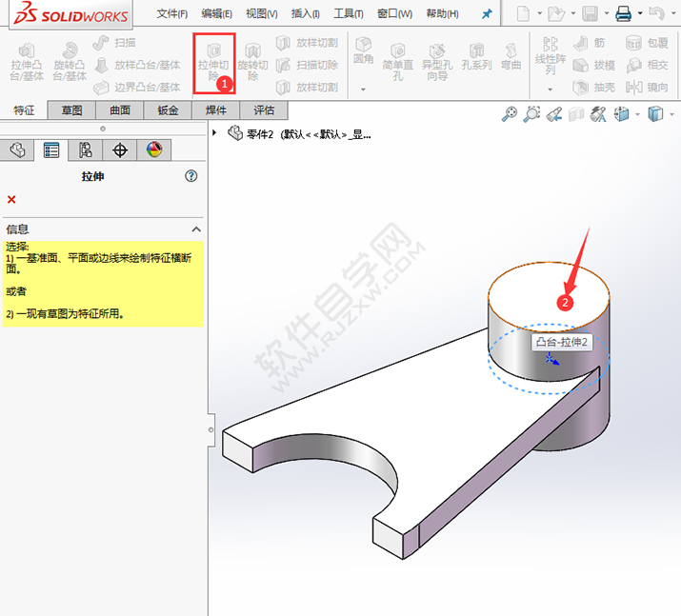This screenshot has height=616, width=681.
Task: Choose the Sweep (扫描) feature
Action: point(114,43)
